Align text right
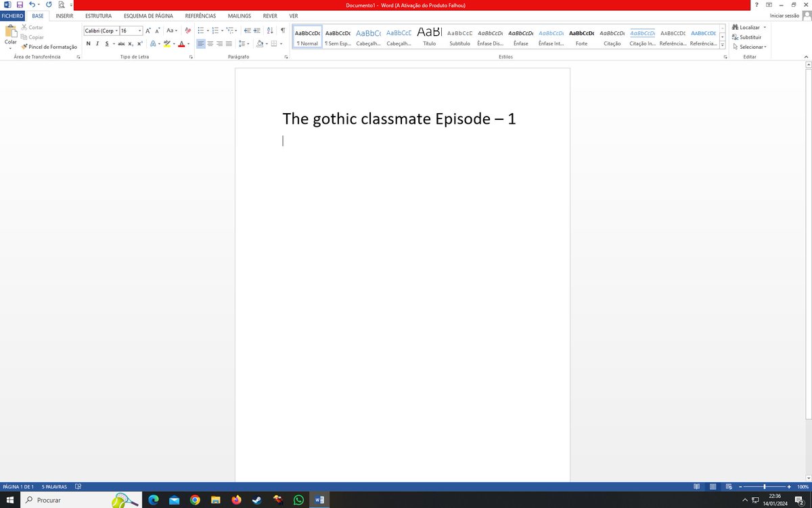 [219, 43]
